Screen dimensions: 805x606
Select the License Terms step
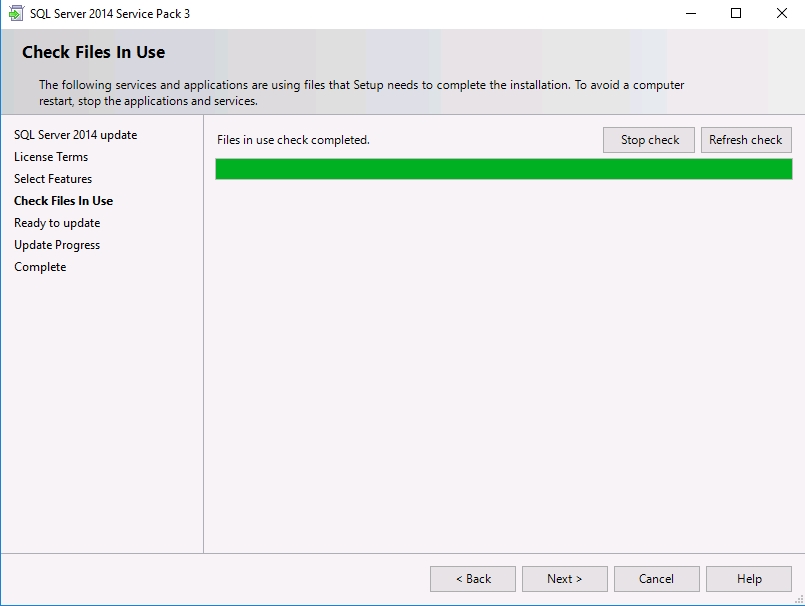pyautogui.click(x=51, y=157)
